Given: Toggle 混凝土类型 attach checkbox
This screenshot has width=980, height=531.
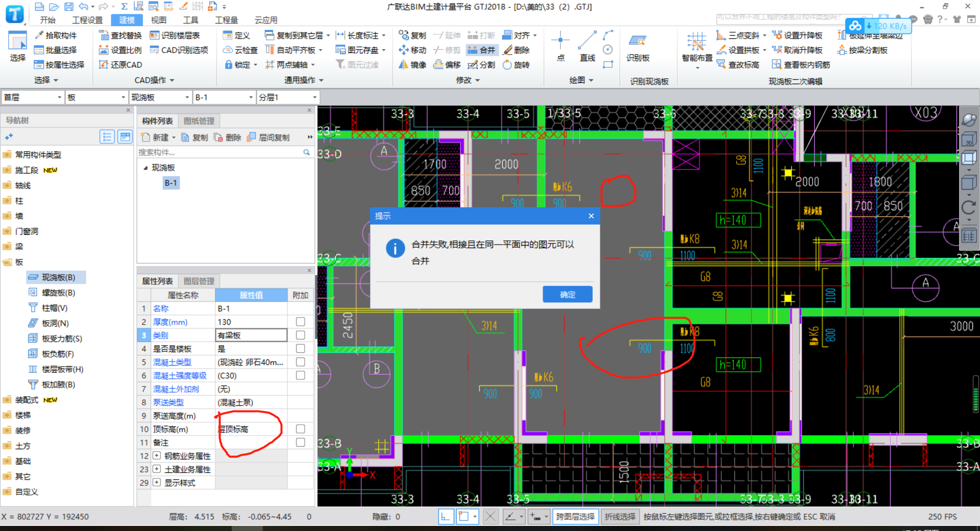Looking at the screenshot, I should pyautogui.click(x=301, y=362).
